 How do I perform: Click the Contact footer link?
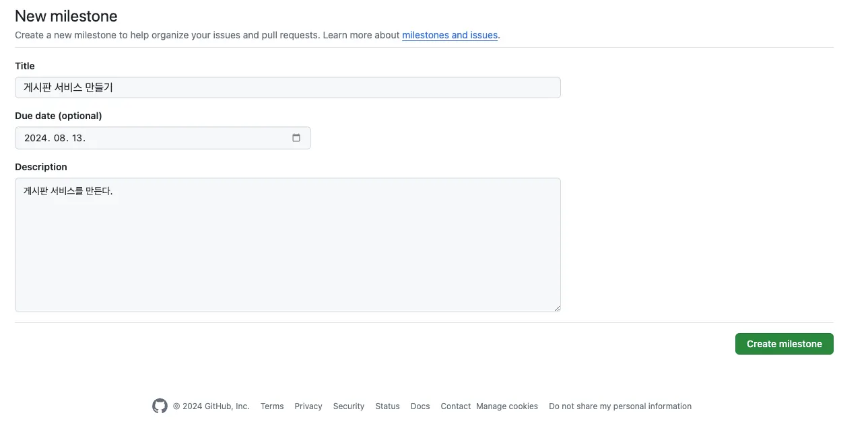click(455, 406)
